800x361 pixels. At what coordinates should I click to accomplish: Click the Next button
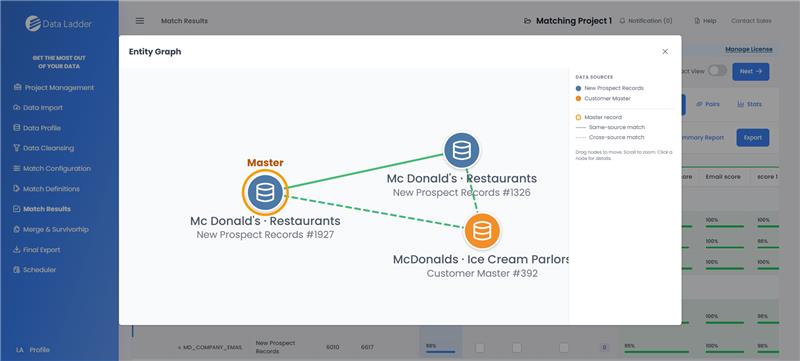(751, 71)
